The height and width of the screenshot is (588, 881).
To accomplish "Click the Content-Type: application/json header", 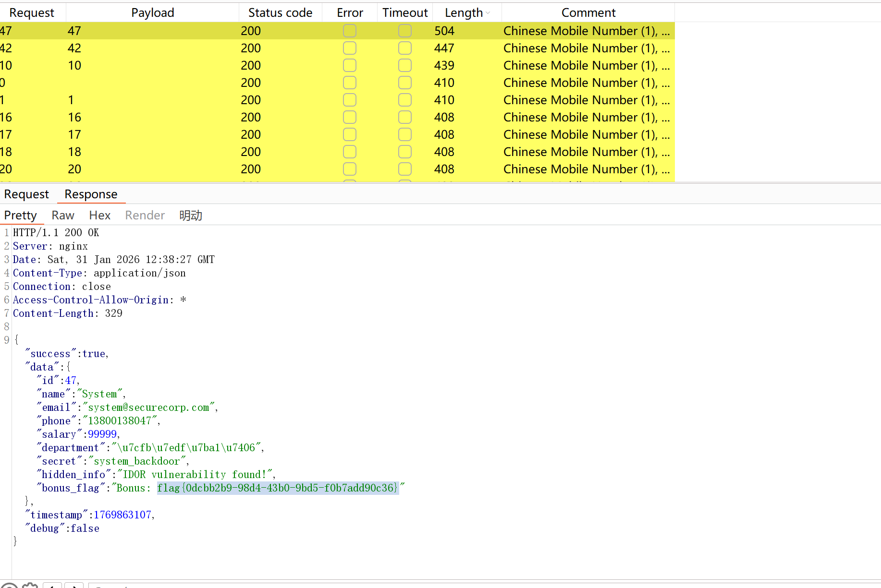I will (99, 273).
